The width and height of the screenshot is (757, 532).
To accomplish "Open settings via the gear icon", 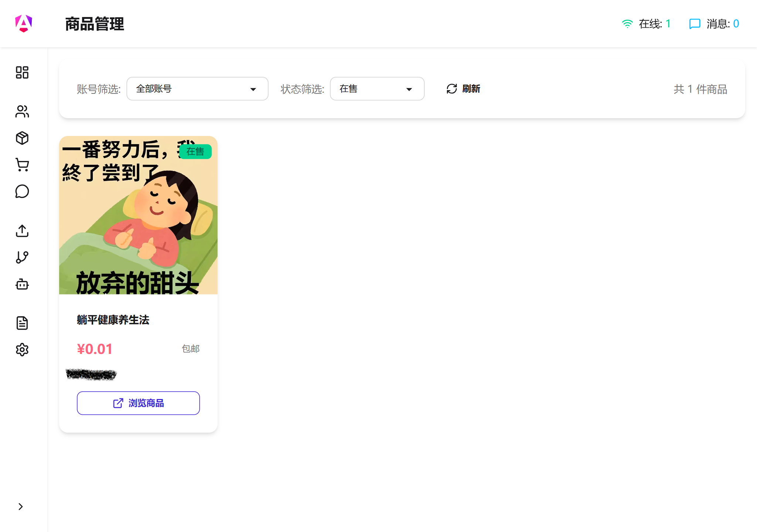I will (22, 349).
